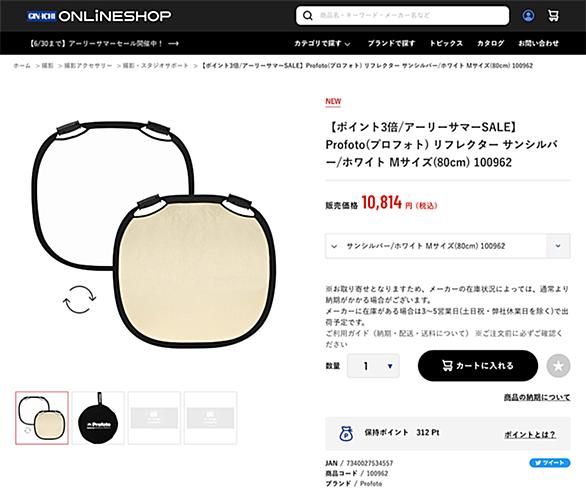Image resolution: width=586 pixels, height=493 pixels.
Task: Open the user account icon
Action: (528, 16)
